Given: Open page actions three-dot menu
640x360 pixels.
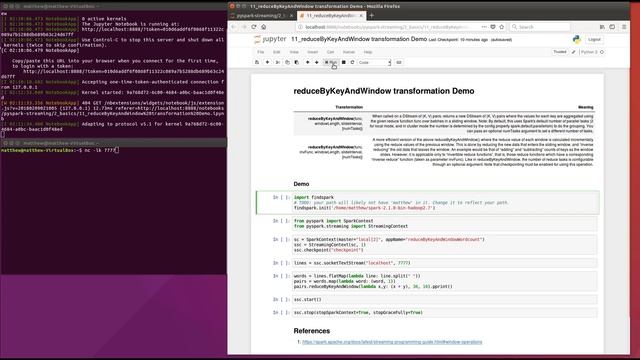Looking at the screenshot, I should pyautogui.click(x=484, y=27).
